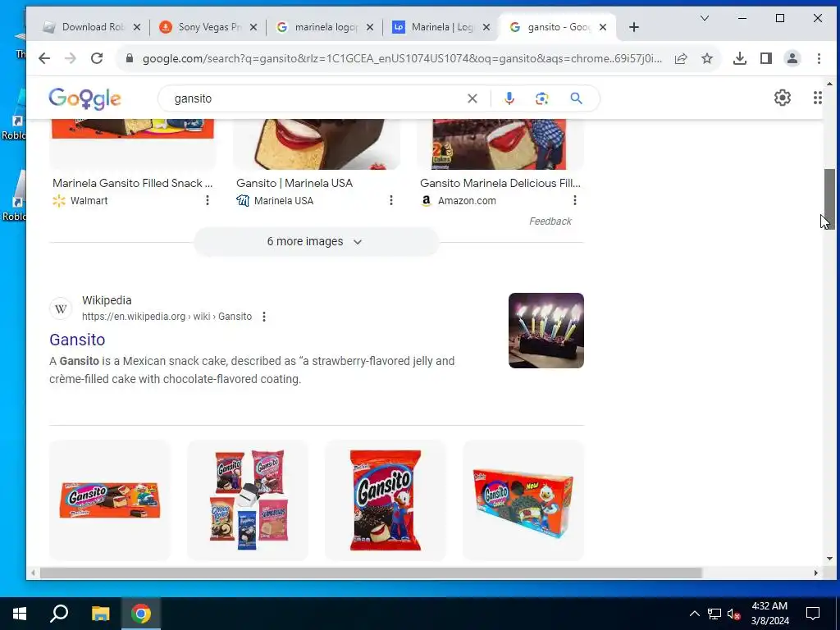Screen dimensions: 840x630
Task: Open options for Amazon.com image result
Action: tap(575, 200)
